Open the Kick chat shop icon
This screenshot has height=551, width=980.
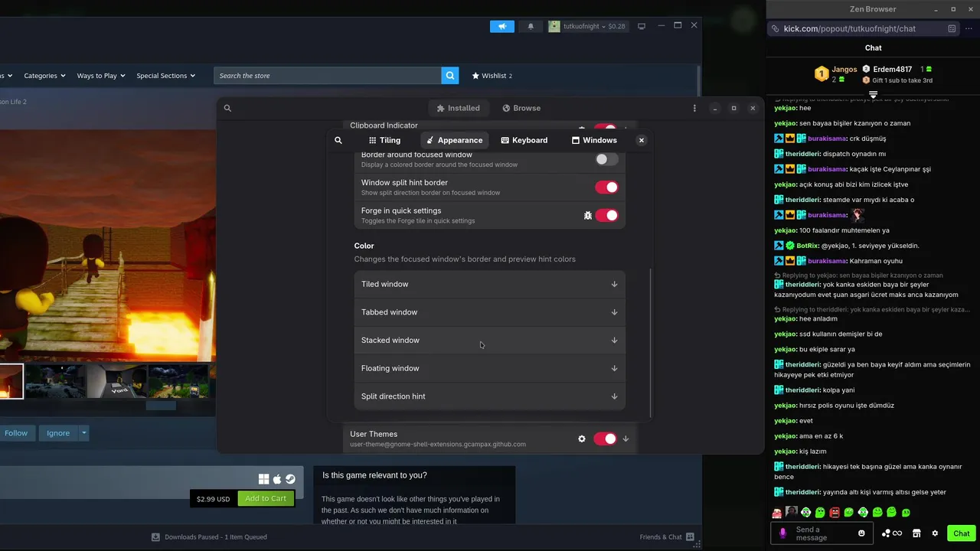(x=916, y=533)
